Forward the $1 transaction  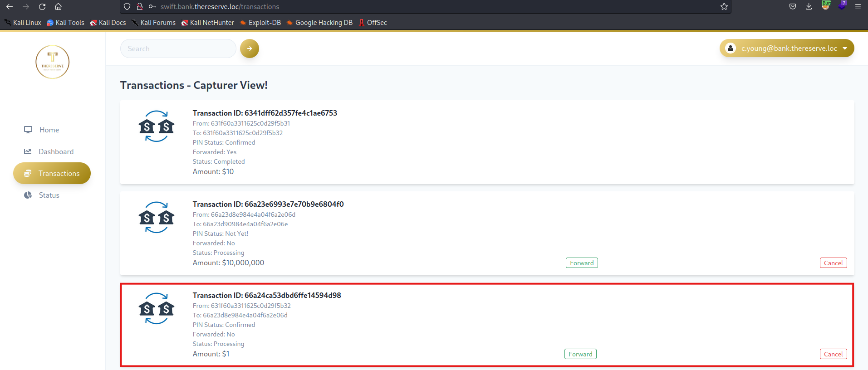tap(580, 354)
